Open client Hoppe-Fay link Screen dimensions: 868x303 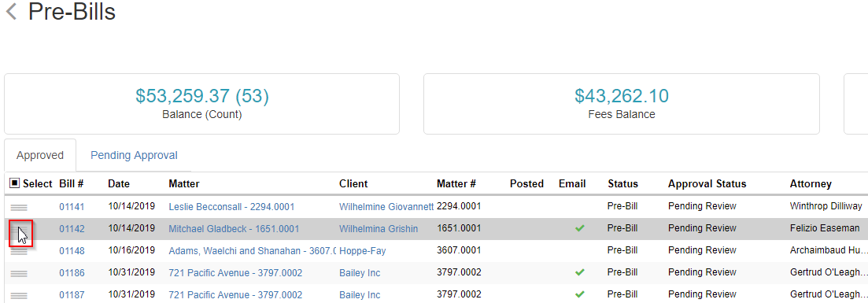(363, 251)
